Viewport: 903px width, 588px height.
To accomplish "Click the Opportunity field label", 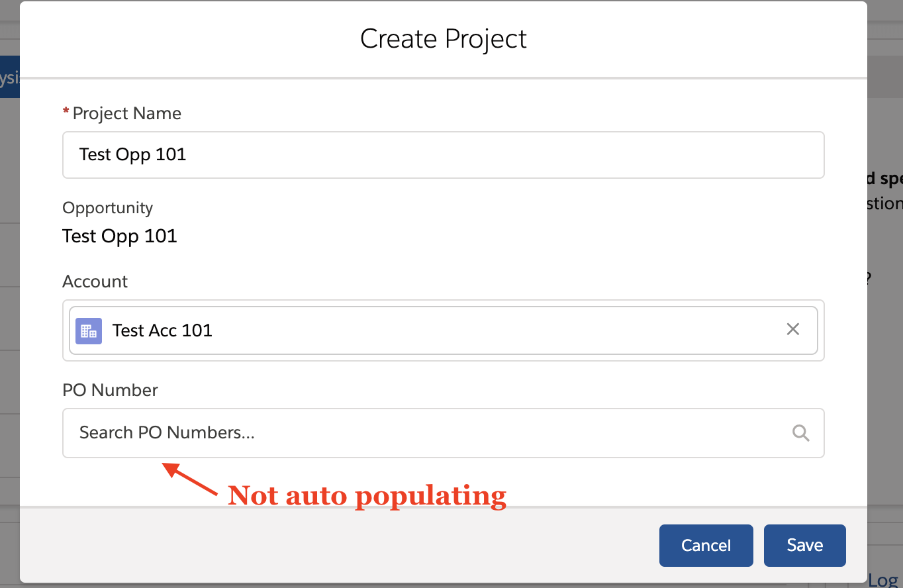I will pos(107,208).
